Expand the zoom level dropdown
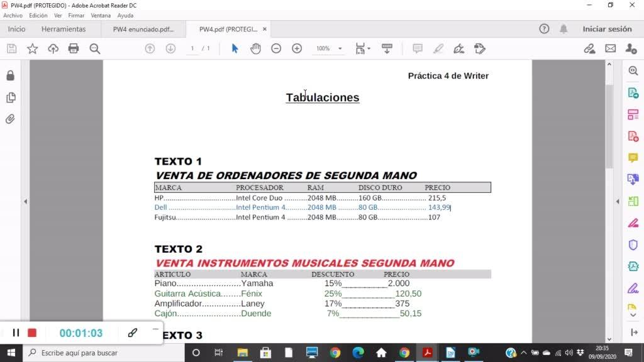Image resolution: width=644 pixels, height=362 pixels. (340, 48)
